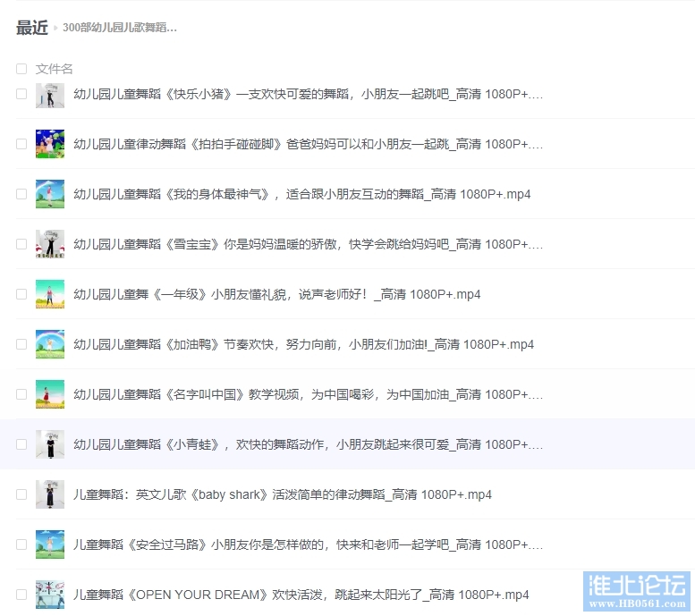Click the 《名字叫中国》 video file icon
Viewport: 695px width, 616px height.
point(50,394)
